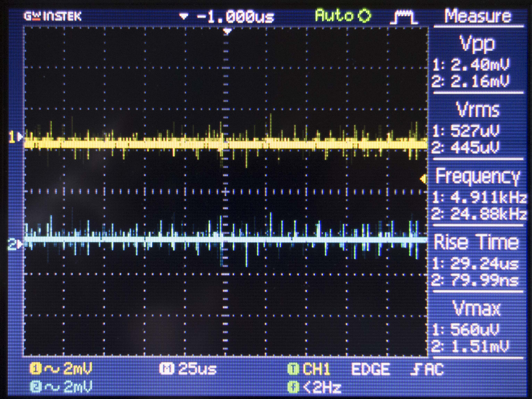Click the 560uV channel 1 Vmax value
Image resolution: width=532 pixels, height=399 pixels.
tap(475, 330)
